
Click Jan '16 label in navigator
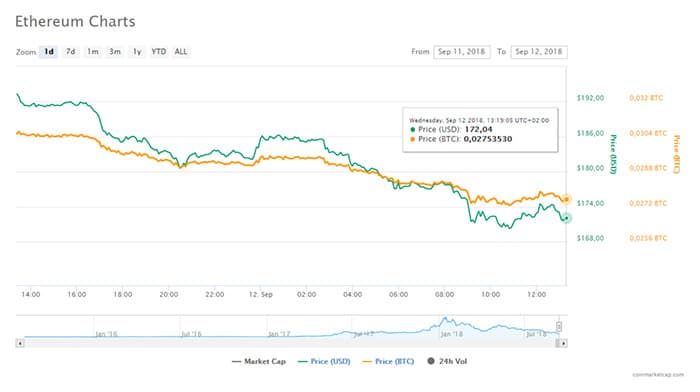click(106, 334)
